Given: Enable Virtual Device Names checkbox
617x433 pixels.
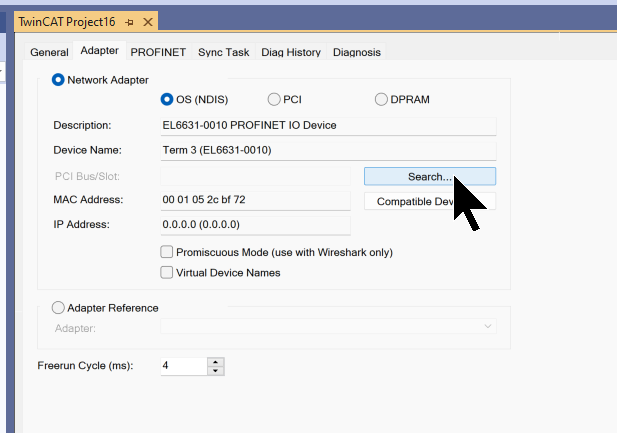Looking at the screenshot, I should (166, 272).
